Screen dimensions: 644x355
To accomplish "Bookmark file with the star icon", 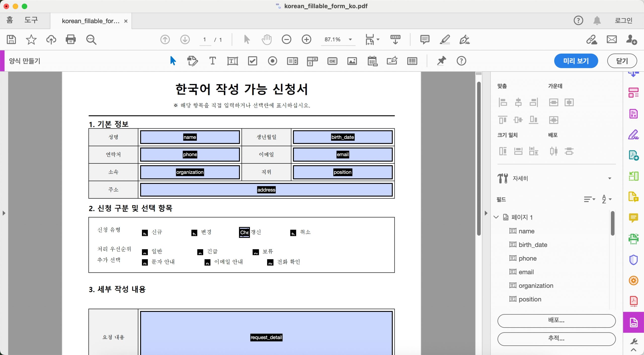I will point(31,40).
